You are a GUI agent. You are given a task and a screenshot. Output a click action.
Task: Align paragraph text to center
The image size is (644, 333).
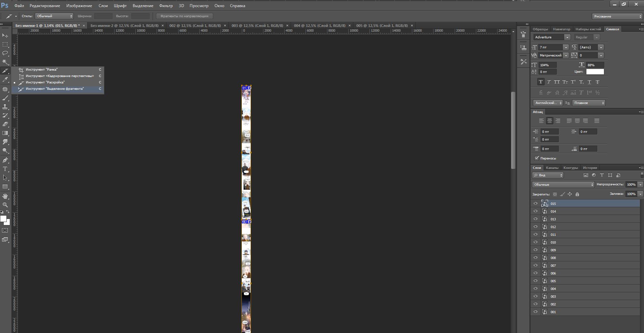point(550,121)
